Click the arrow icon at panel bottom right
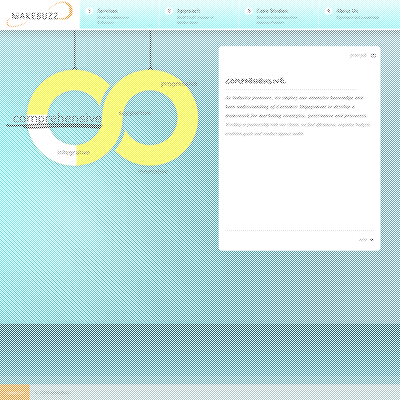This screenshot has width=400, height=400. (x=372, y=240)
